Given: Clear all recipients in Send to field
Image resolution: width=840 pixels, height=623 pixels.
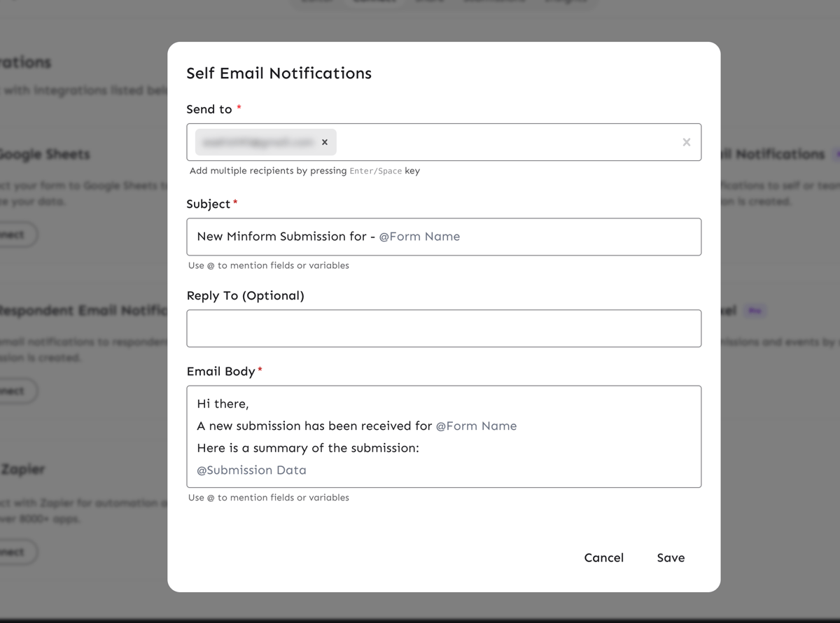Looking at the screenshot, I should (x=687, y=142).
